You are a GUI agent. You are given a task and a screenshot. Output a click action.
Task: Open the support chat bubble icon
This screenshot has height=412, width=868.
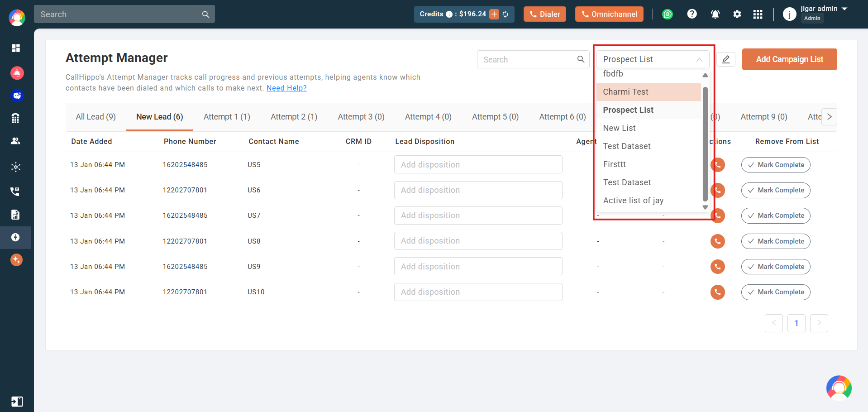coord(839,388)
